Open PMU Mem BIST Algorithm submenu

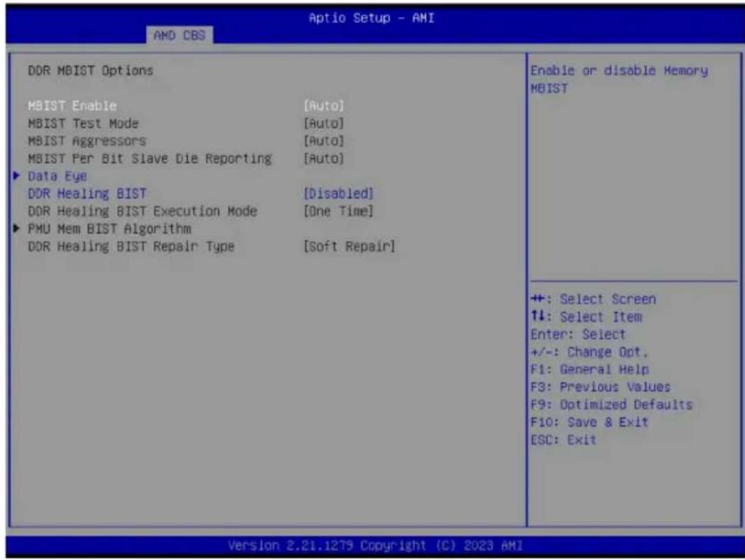tap(109, 229)
